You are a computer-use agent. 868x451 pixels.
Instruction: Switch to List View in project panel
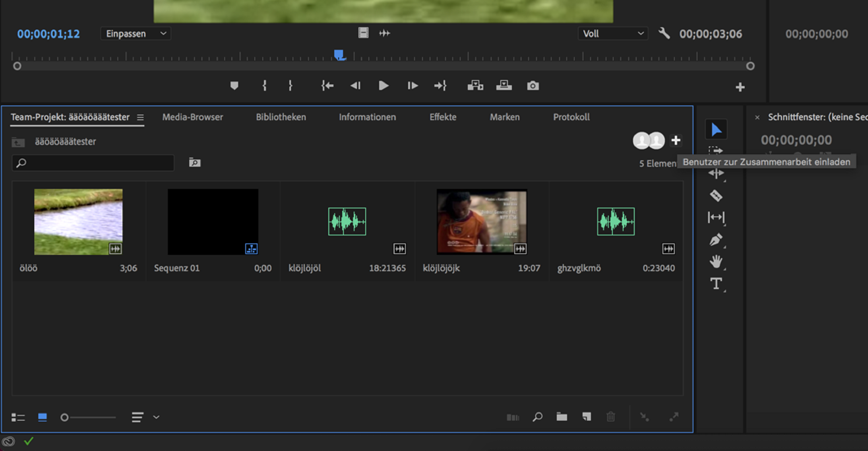click(18, 417)
